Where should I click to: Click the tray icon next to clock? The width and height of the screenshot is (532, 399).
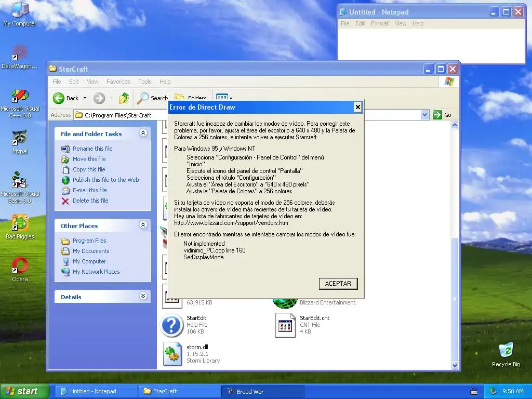pyautogui.click(x=494, y=391)
